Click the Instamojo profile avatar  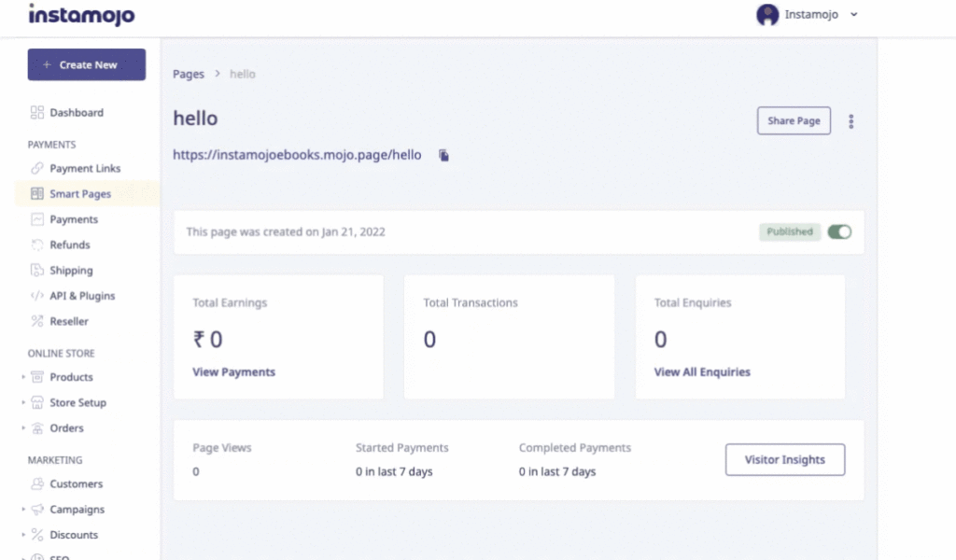tap(767, 15)
